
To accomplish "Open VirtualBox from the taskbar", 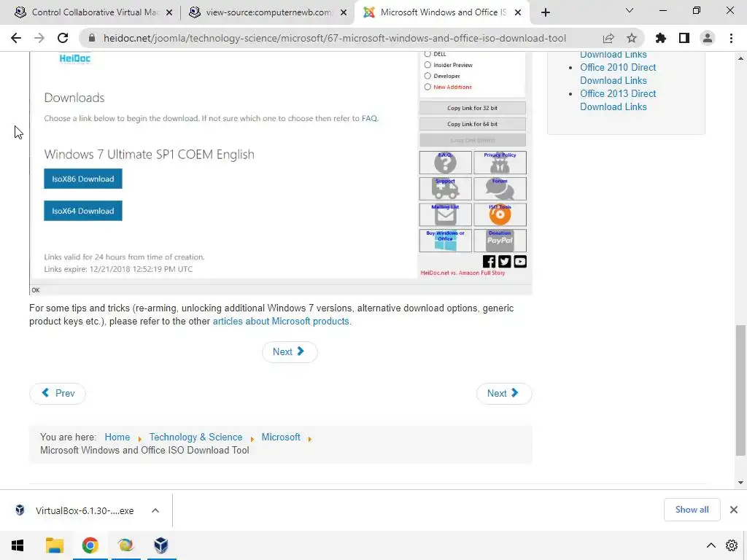I will 161,545.
